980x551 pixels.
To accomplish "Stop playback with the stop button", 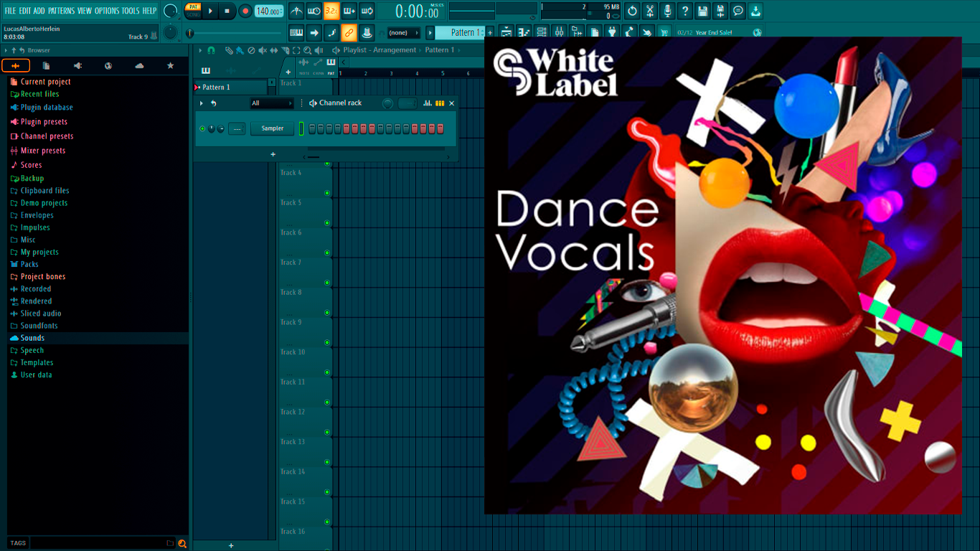I will click(227, 11).
